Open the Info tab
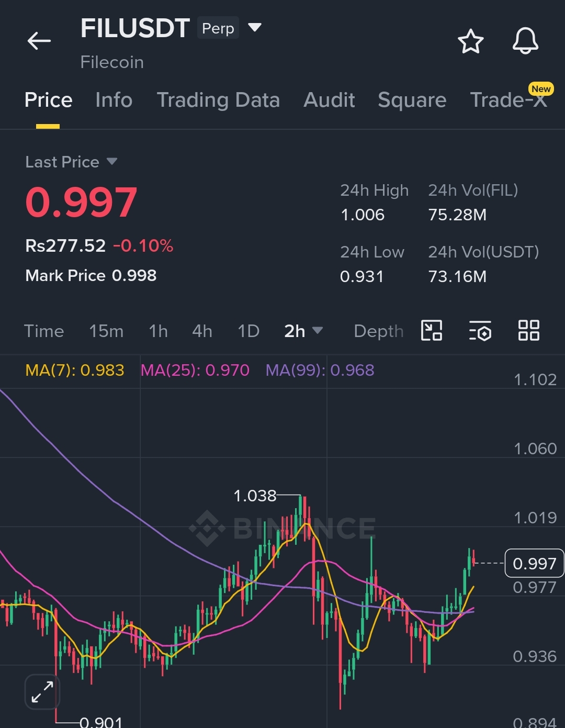The height and width of the screenshot is (728, 565). point(114,100)
